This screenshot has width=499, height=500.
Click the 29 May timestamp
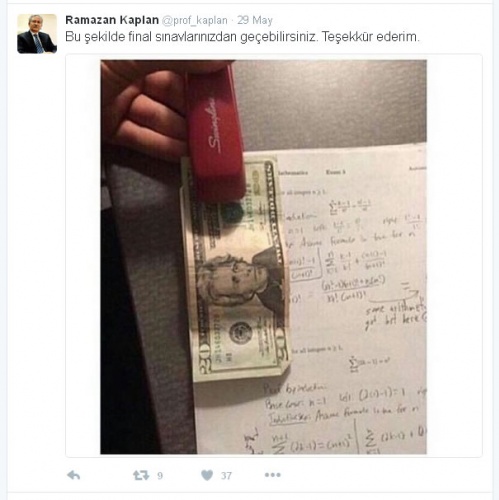[x=255, y=20]
